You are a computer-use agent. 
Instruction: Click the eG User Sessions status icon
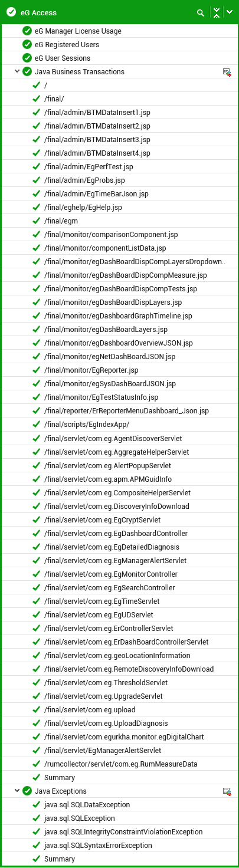pos(27,58)
